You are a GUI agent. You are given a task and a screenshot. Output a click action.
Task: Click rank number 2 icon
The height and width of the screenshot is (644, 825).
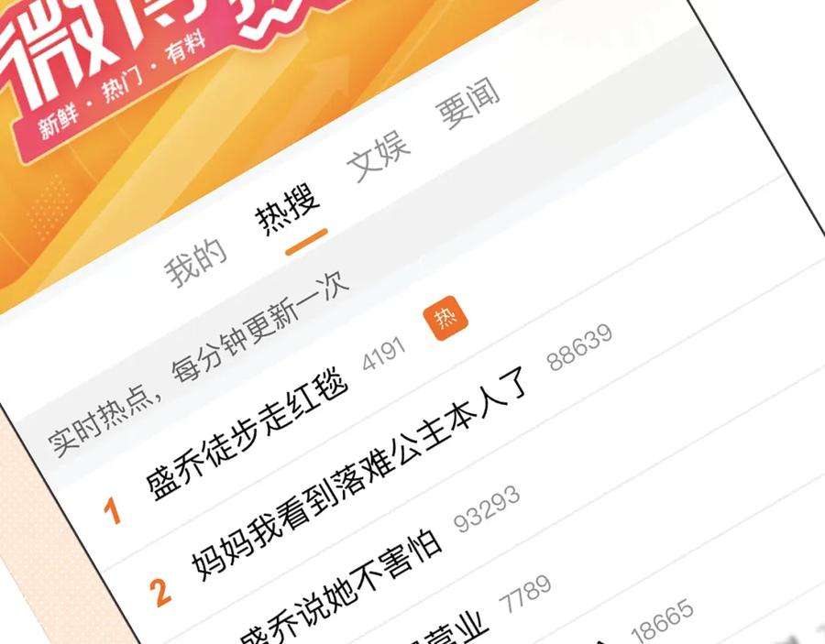click(x=159, y=592)
